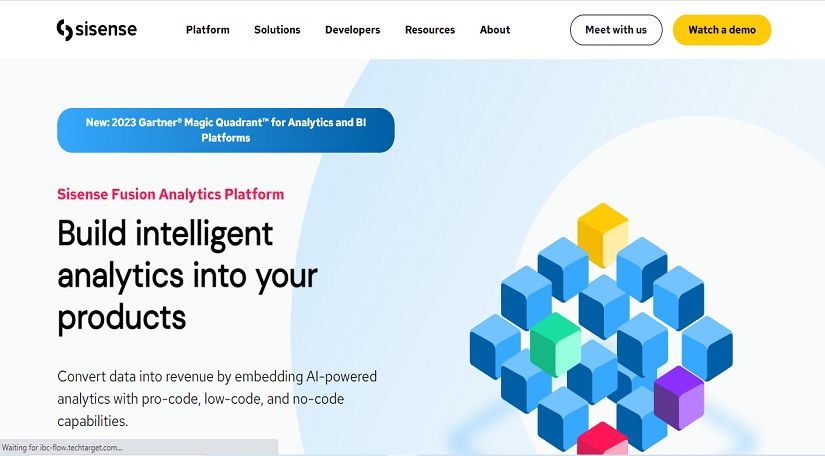This screenshot has height=456, width=825.
Task: Click the Meet with us button
Action: coord(616,30)
